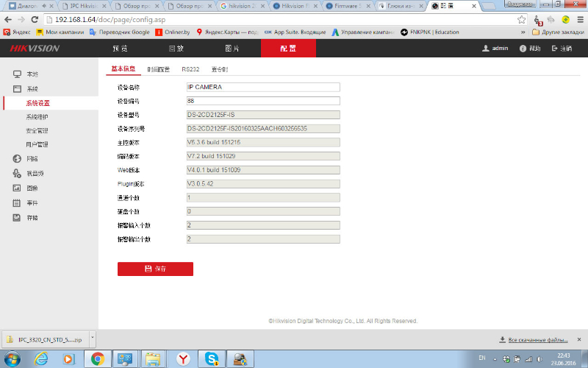Click the volume icon in system tray

[x=539, y=359]
